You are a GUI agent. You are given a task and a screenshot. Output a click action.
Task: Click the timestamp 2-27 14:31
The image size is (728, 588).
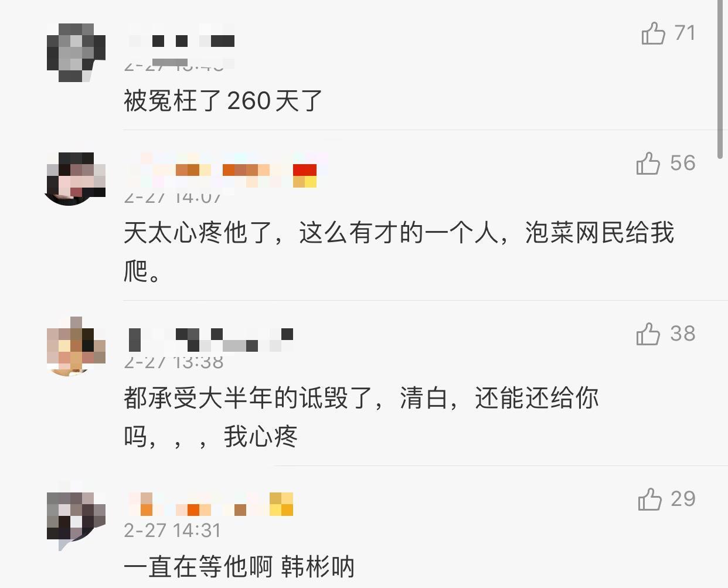click(172, 531)
